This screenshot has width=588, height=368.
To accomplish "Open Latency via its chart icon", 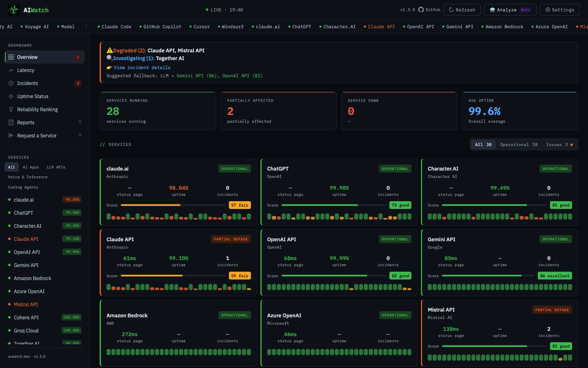I will [x=11, y=70].
